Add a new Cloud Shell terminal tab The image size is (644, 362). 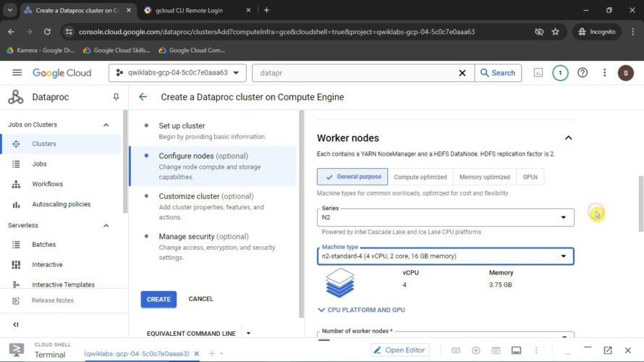tap(212, 353)
